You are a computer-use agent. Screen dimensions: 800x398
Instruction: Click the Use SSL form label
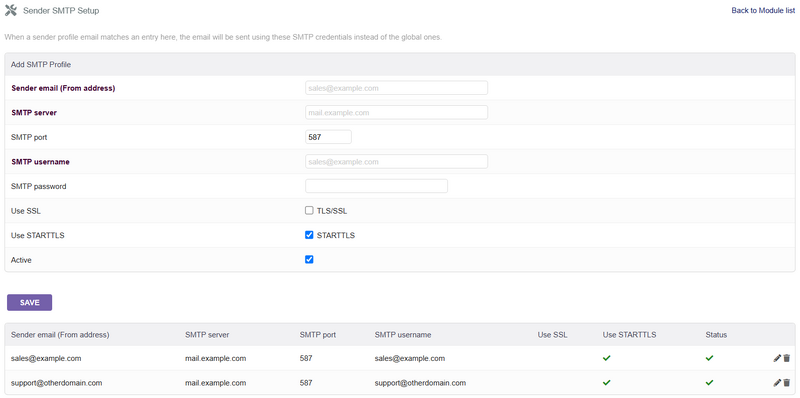click(x=26, y=211)
